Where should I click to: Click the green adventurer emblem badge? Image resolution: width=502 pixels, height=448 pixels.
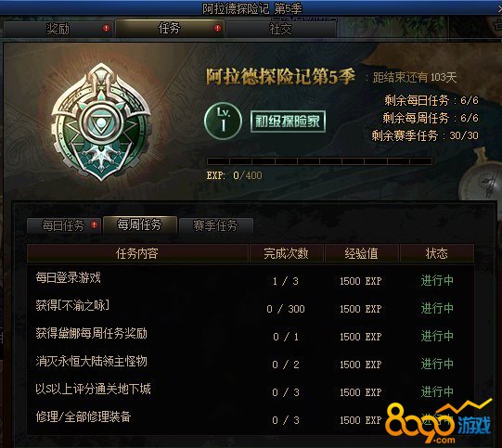(x=101, y=122)
